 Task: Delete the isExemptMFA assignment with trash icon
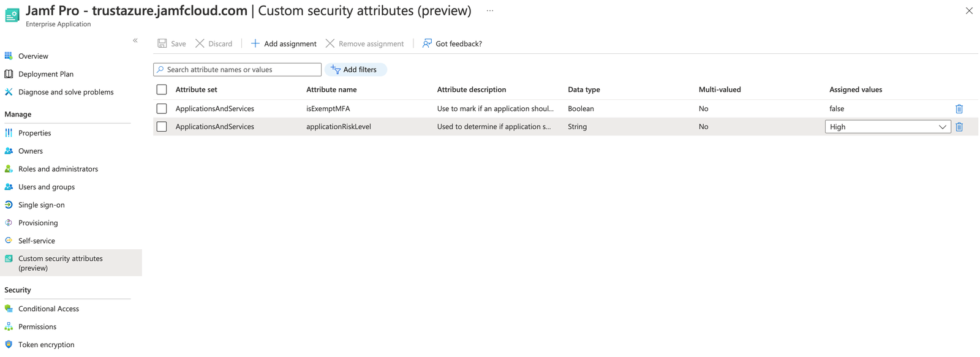tap(959, 108)
